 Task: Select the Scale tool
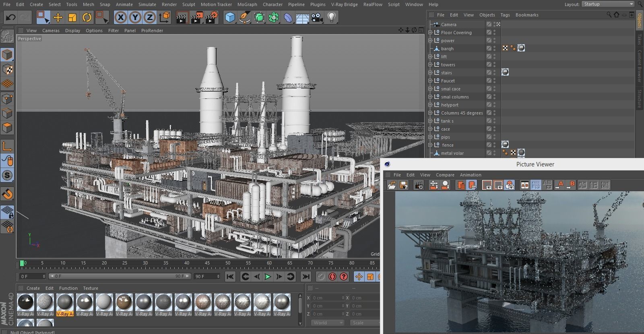(x=72, y=17)
